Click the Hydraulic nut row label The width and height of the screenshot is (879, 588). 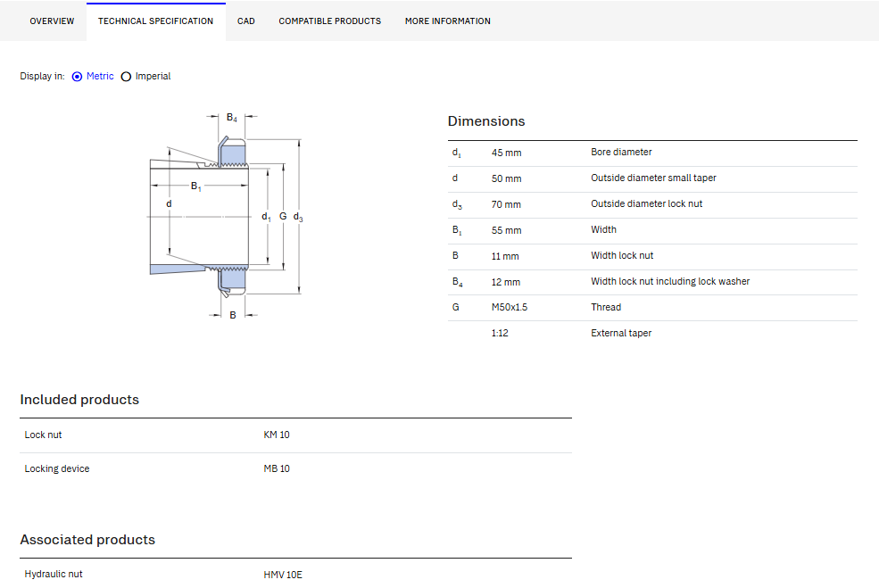pos(54,574)
